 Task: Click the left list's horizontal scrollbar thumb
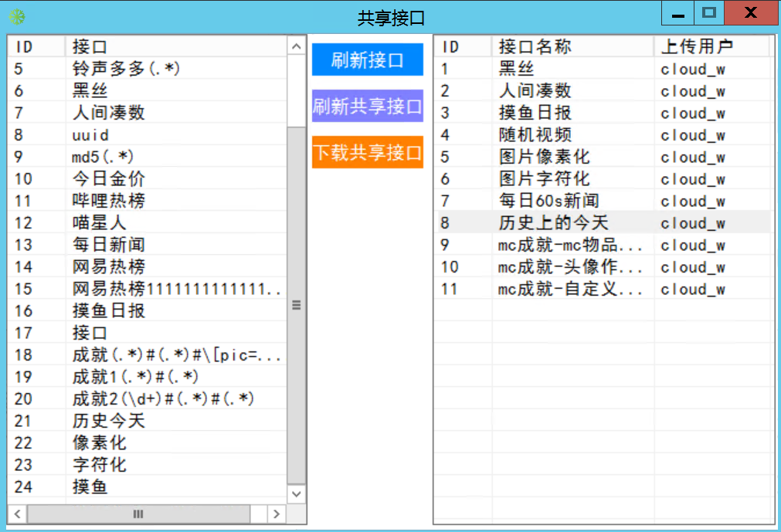139,513
